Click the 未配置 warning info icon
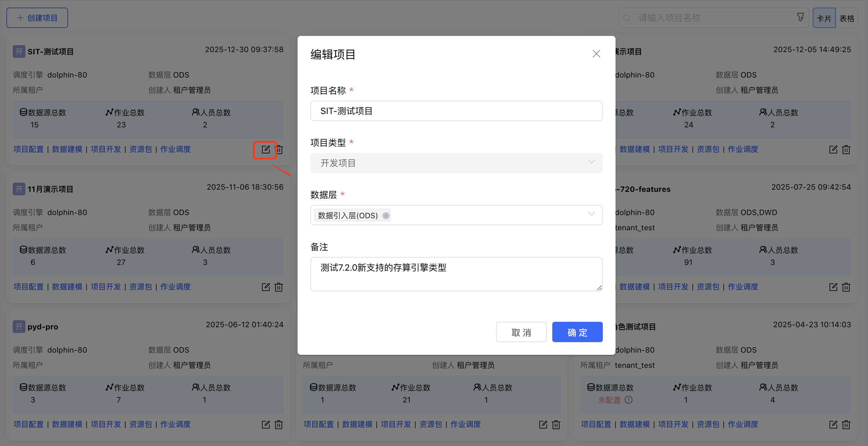The height and width of the screenshot is (446, 868). click(x=628, y=400)
